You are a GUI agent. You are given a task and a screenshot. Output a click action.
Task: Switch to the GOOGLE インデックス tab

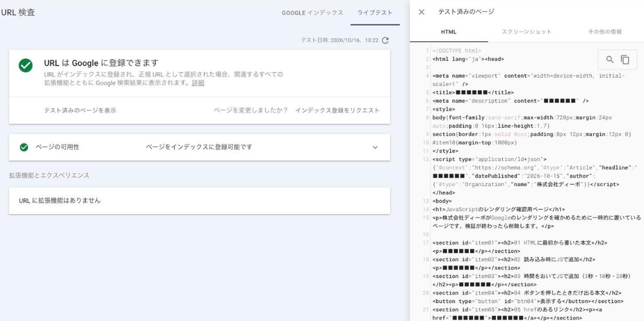[312, 13]
